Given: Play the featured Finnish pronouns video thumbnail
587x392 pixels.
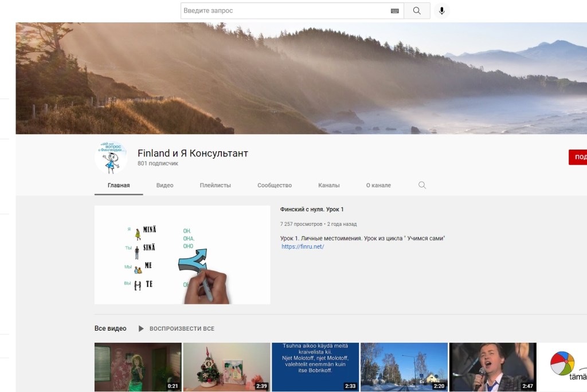Looking at the screenshot, I should point(182,254).
